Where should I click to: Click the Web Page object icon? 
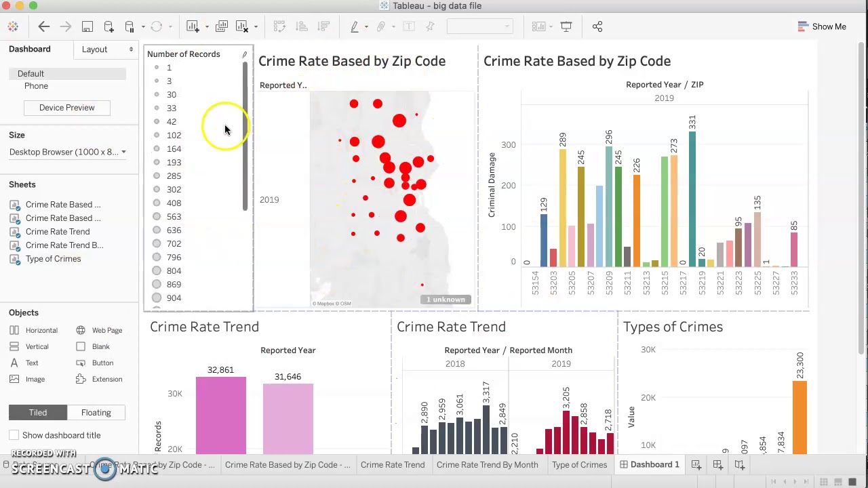pos(81,330)
